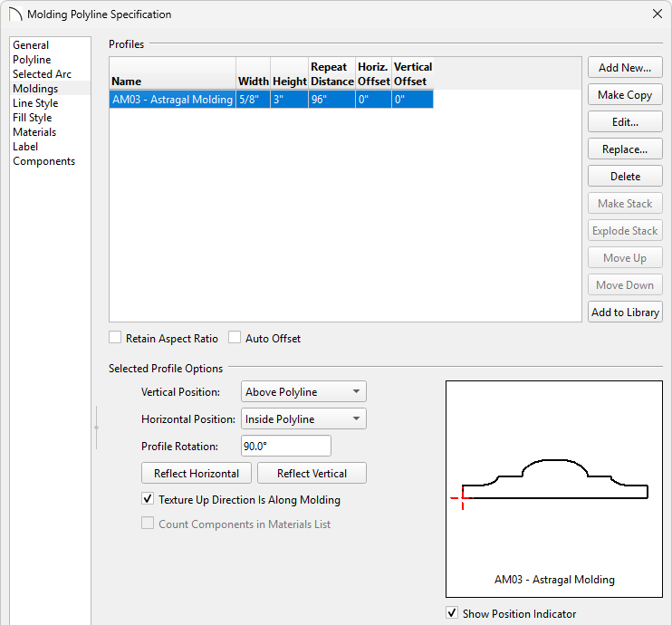Click the Move Down button
The width and height of the screenshot is (672, 625).
point(625,285)
